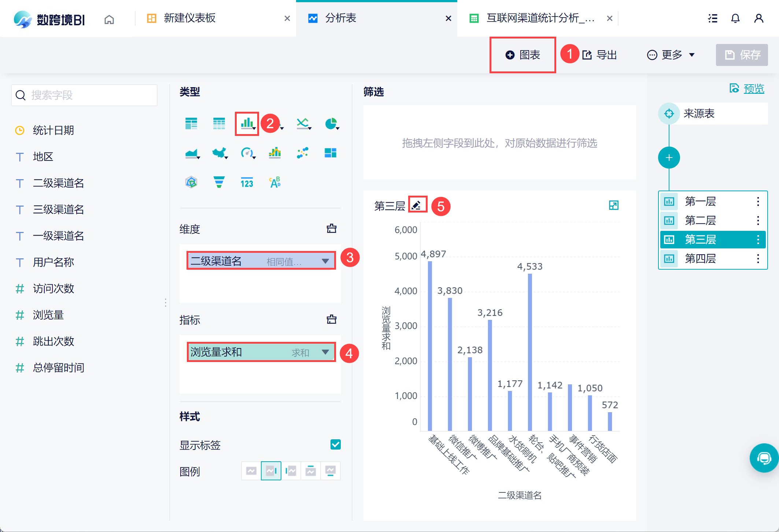The width and height of the screenshot is (779, 532).
Task: Expand the 更多 dropdown menu
Action: pyautogui.click(x=671, y=55)
